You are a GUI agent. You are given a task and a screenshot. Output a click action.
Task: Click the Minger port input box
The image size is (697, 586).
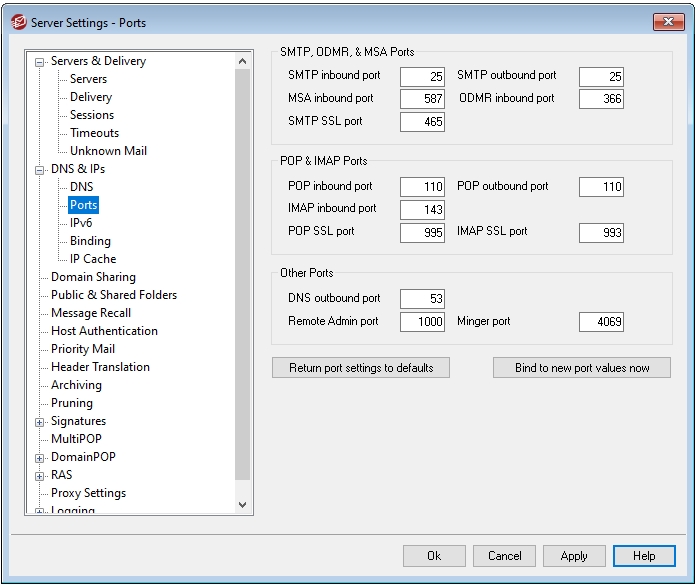[601, 323]
